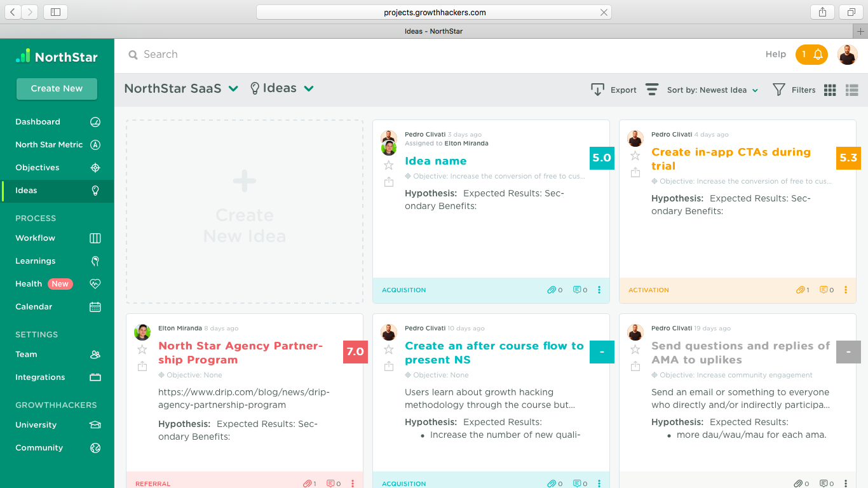Toggle star on 'Create in-app CTAs' idea

click(635, 156)
